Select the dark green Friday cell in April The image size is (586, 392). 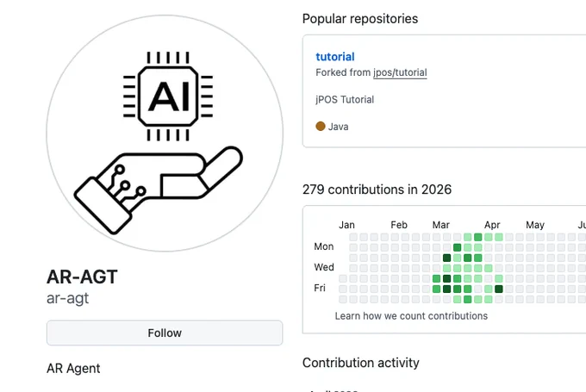[x=499, y=289]
